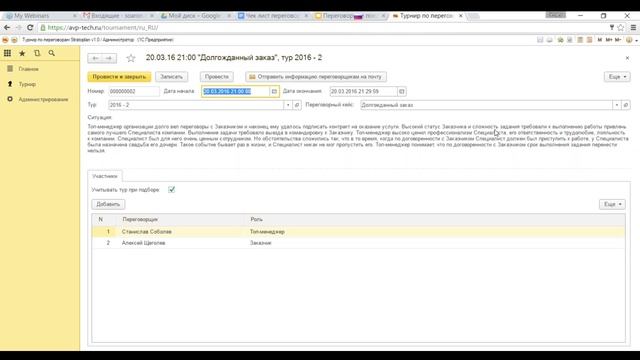Click the Заказчик role cell
The width and height of the screenshot is (640, 360).
tap(260, 243)
